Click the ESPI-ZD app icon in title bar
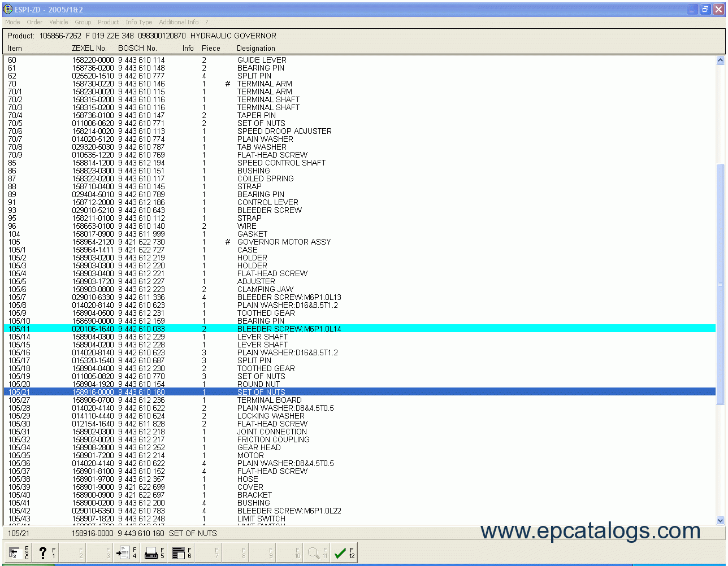Screen dimensions: 728x566 click(8, 10)
